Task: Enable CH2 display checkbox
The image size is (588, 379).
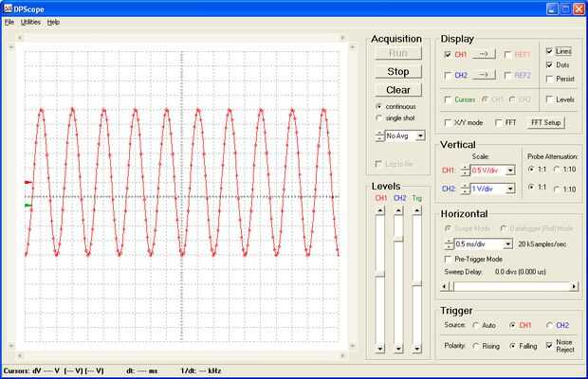Action: (x=448, y=75)
